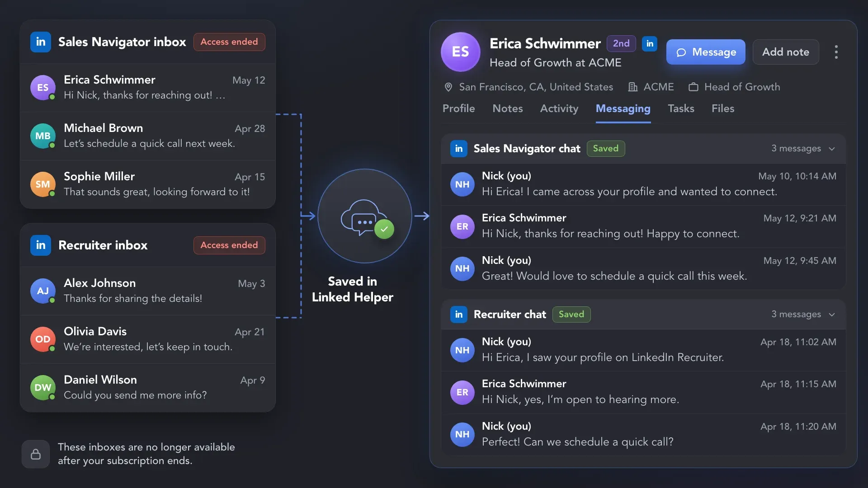This screenshot has height=488, width=868.
Task: Collapse the Recruiter chat messages chevron
Action: (832, 314)
